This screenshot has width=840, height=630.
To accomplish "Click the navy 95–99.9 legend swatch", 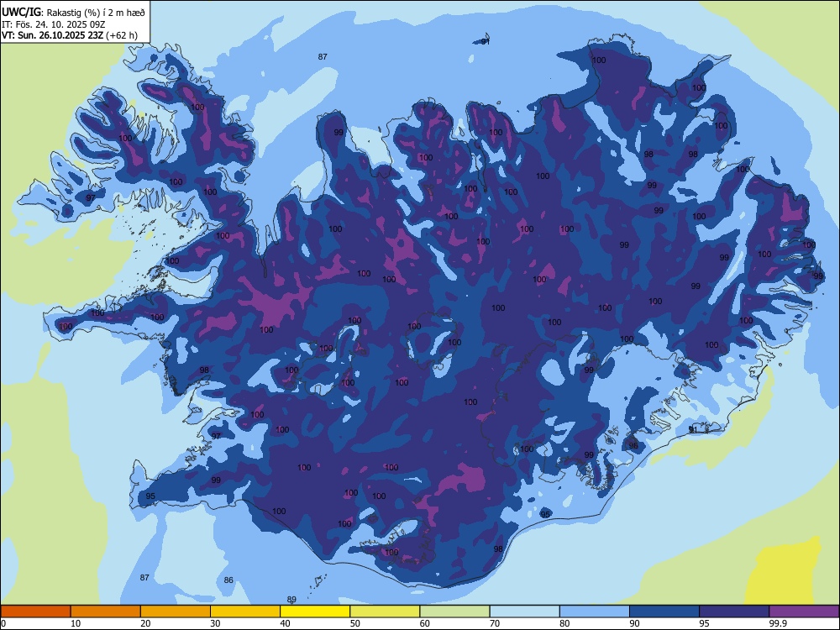I will point(734,612).
